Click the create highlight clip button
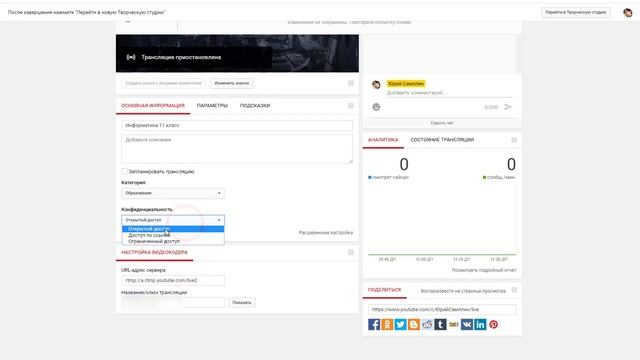Viewport: 640px width, 360px height. pyautogui.click(x=163, y=83)
